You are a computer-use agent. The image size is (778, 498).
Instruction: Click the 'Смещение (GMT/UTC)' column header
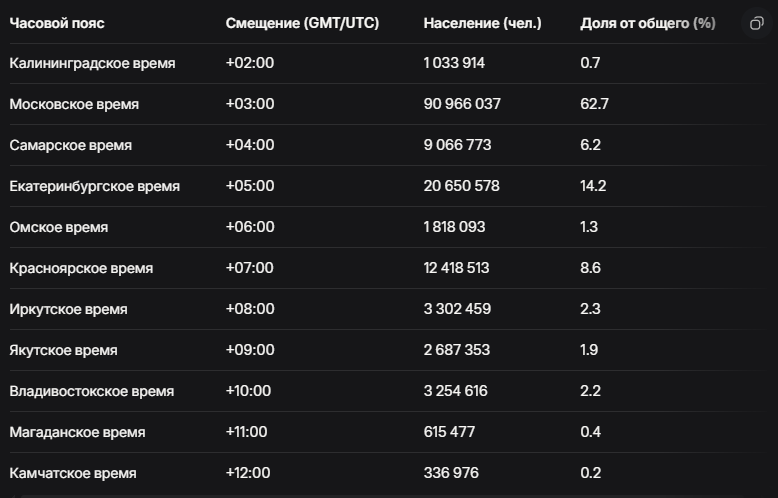pyautogui.click(x=302, y=23)
